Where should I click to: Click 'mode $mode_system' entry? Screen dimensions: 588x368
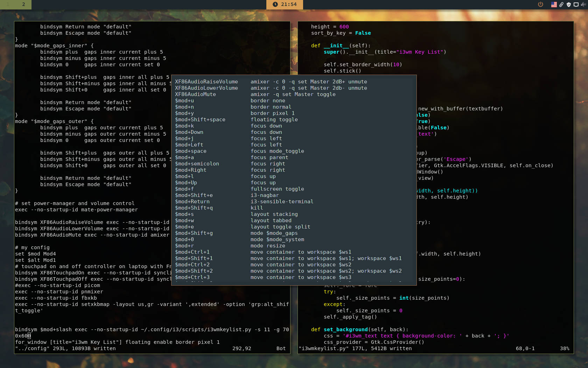click(277, 239)
